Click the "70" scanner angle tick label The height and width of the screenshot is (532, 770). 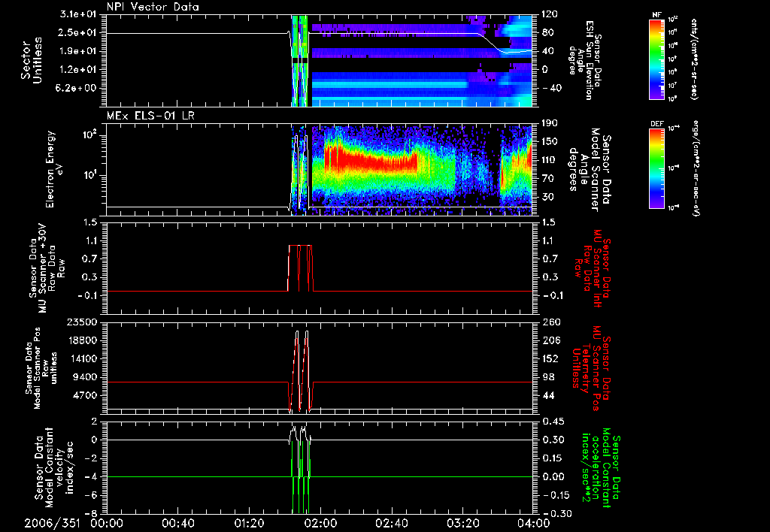pyautogui.click(x=548, y=179)
